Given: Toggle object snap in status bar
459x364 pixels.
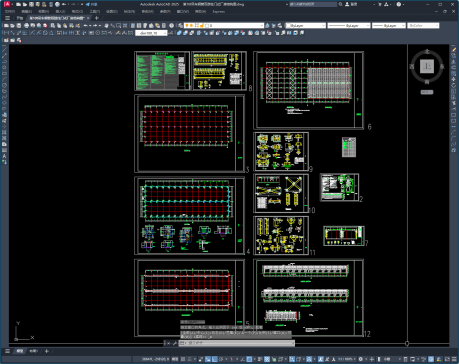Looking at the screenshot, I should coord(249,359).
